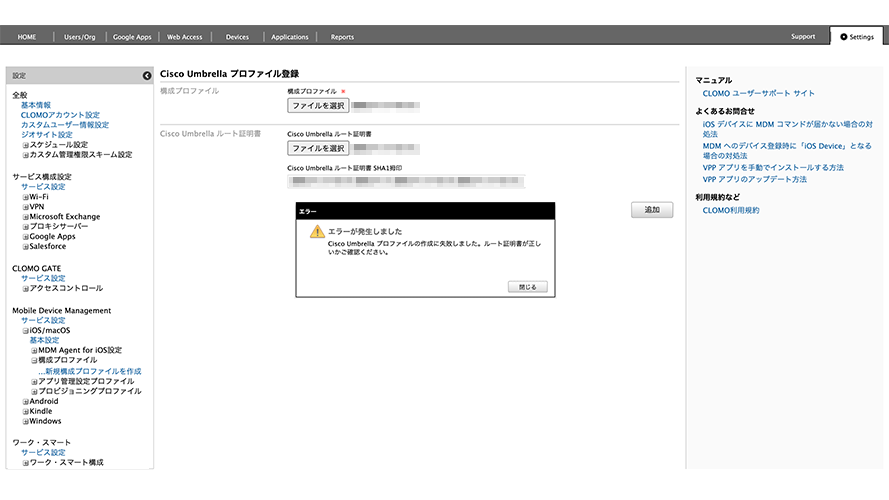Viewport: 889px width, 500px height.
Task: Open サービス設定 under ワーク・スマート
Action: [43, 452]
